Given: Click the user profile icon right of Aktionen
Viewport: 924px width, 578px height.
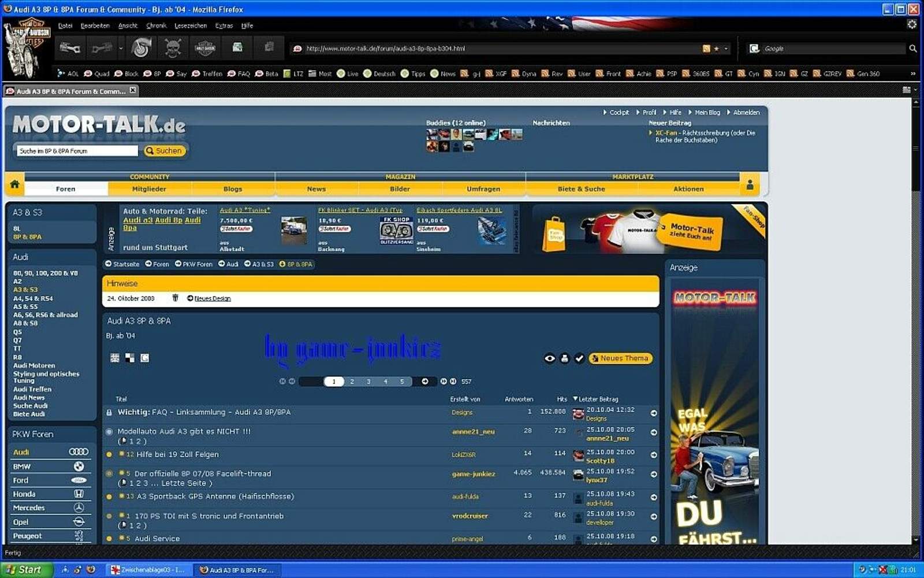Looking at the screenshot, I should coord(750,185).
